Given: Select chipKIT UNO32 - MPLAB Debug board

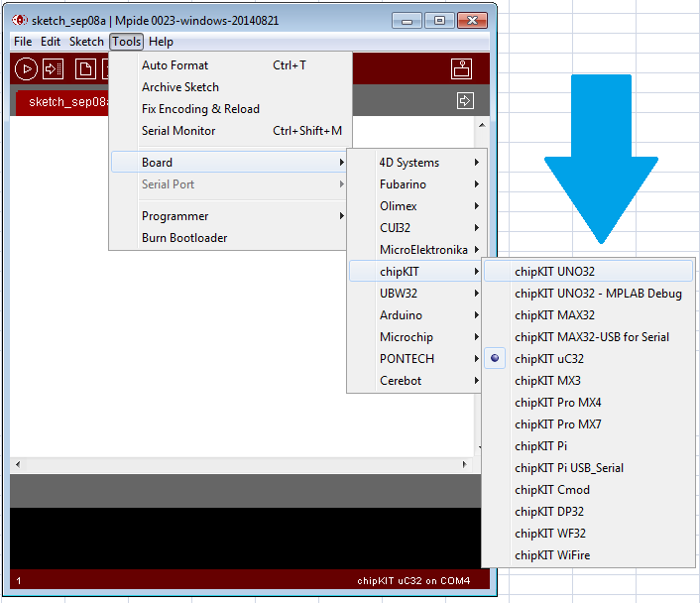Looking at the screenshot, I should 588,294.
